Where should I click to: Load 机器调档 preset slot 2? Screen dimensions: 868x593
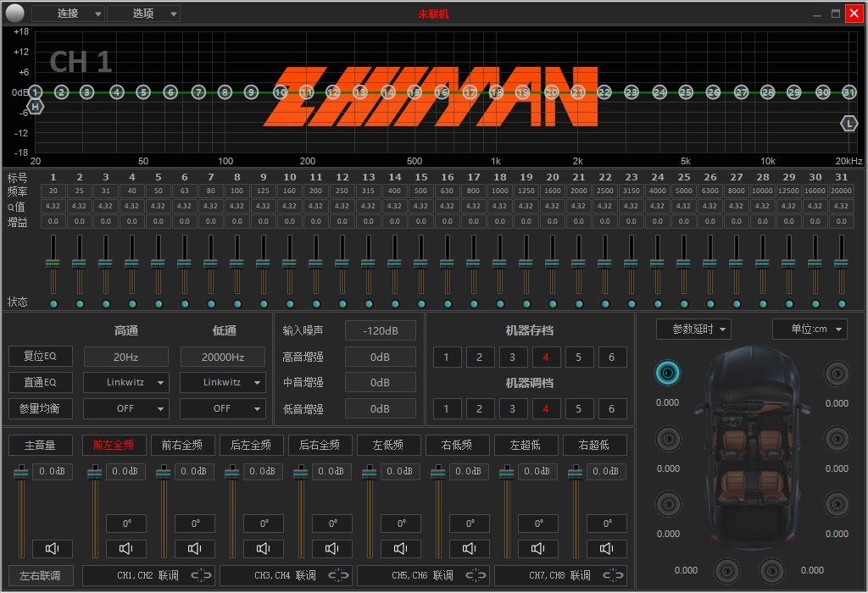click(480, 409)
